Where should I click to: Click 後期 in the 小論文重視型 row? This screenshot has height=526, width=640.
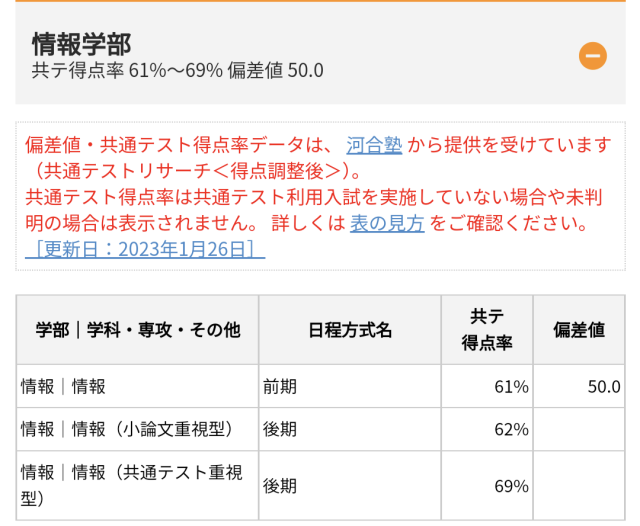click(280, 429)
